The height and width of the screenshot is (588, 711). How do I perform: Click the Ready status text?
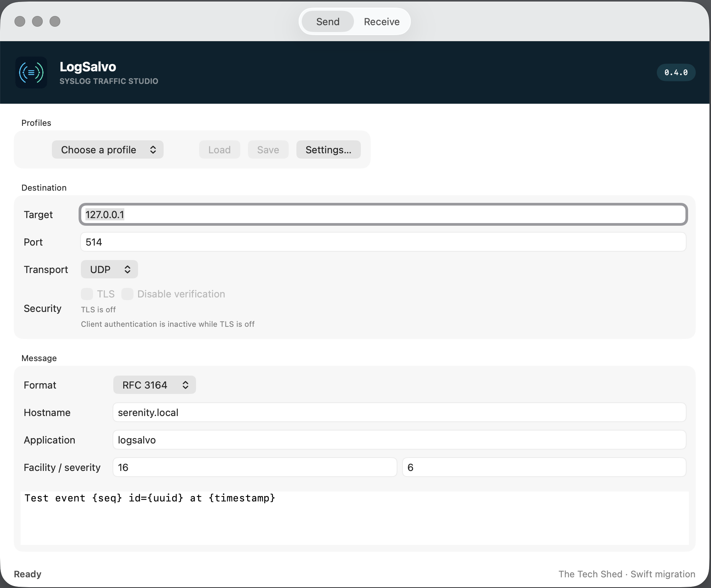pos(27,574)
